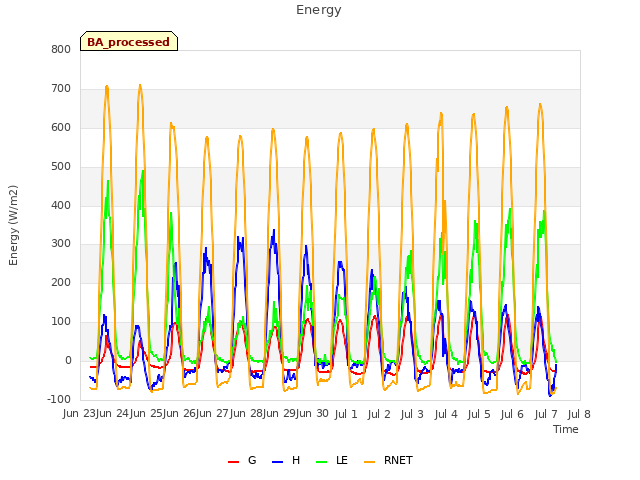Click the blue H legend swatch
Image resolution: width=640 pixels, height=480 pixels.
[277, 461]
